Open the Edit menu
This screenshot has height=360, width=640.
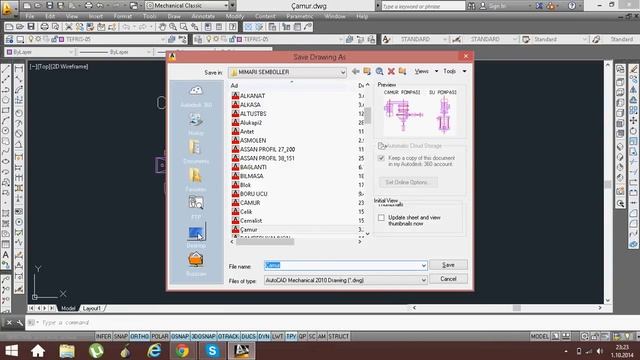pos(50,16)
